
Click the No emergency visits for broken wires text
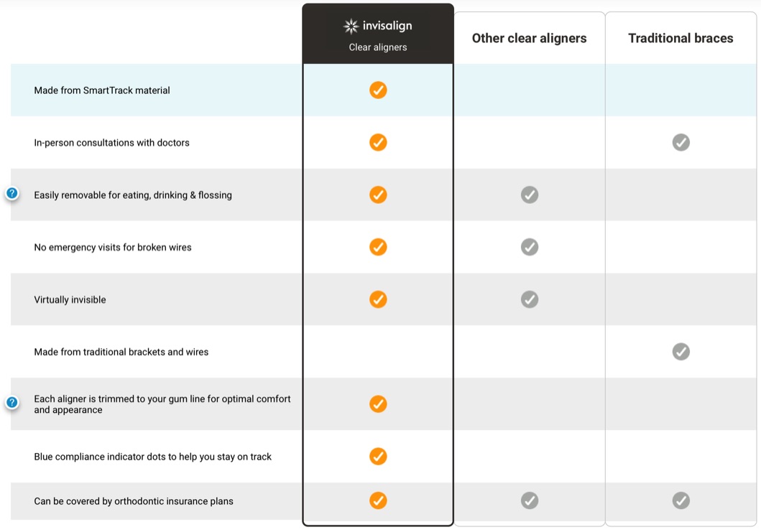click(113, 247)
